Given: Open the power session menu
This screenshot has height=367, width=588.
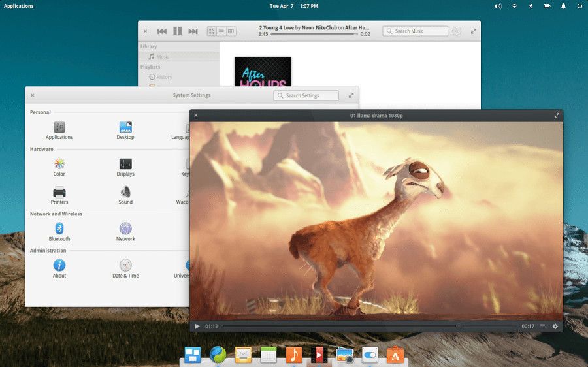Looking at the screenshot, I should click(x=580, y=6).
